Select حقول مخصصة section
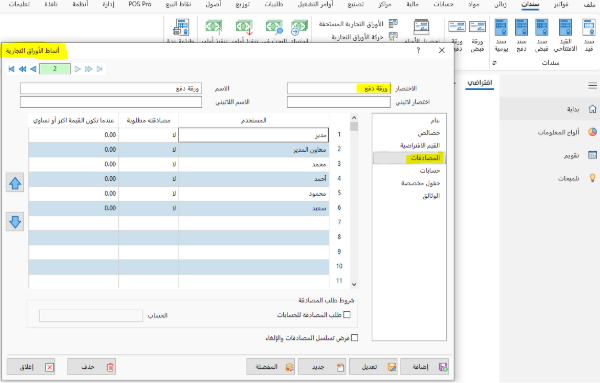 point(409,183)
